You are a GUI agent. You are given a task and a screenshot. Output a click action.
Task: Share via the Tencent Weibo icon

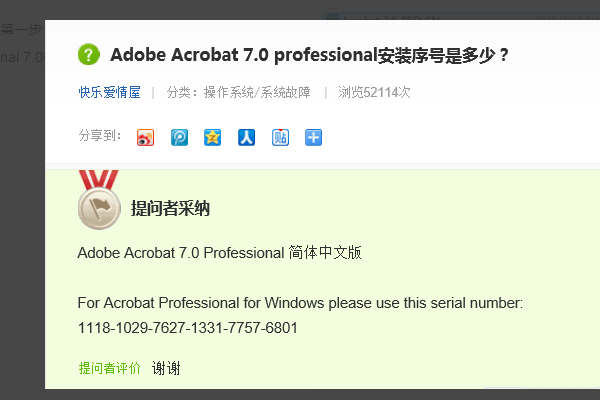pyautogui.click(x=179, y=138)
